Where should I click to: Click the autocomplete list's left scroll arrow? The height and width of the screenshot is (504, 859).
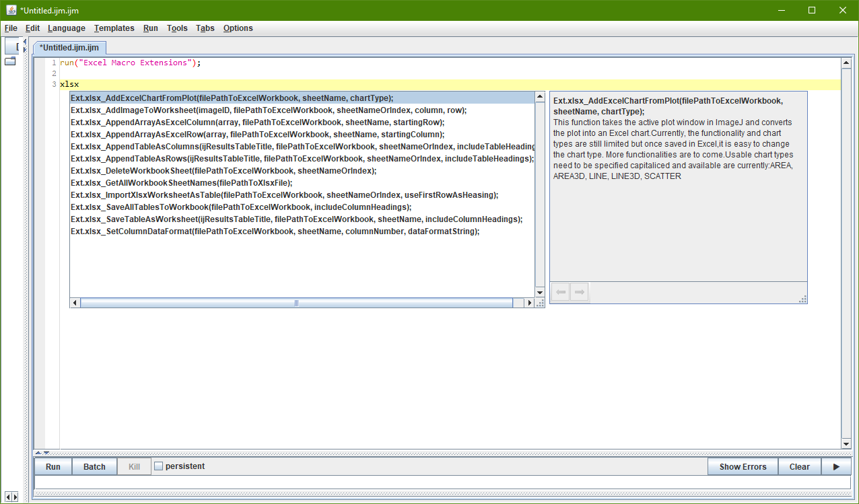(75, 303)
